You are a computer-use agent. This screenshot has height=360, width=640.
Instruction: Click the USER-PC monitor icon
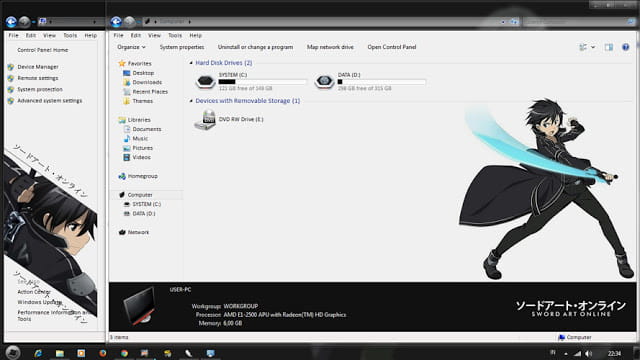[140, 306]
